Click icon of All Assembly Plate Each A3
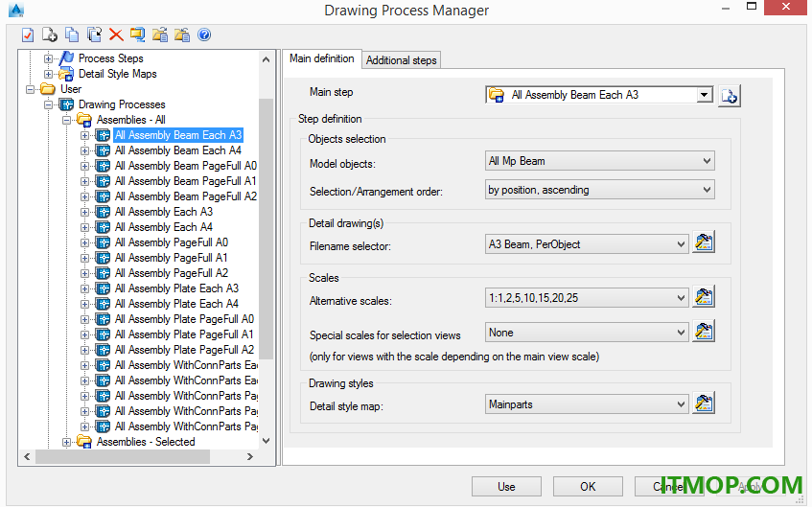The image size is (812, 507). (x=103, y=288)
